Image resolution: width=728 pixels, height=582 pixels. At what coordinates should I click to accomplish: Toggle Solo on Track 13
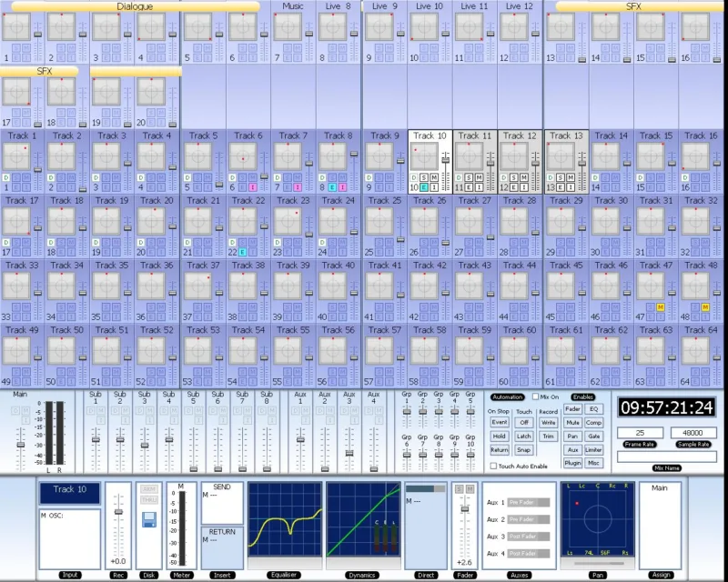tap(561, 177)
